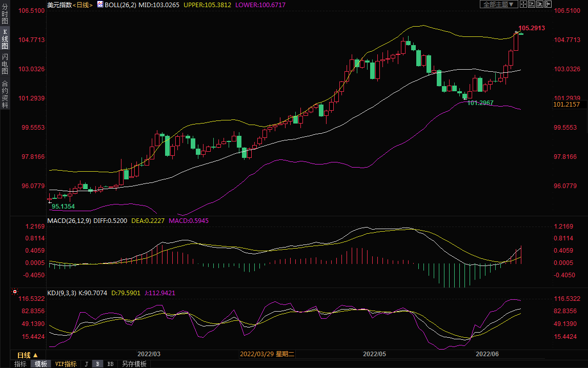This screenshot has width=588, height=368.
Task: Toggle the J template button
Action: pos(86,364)
